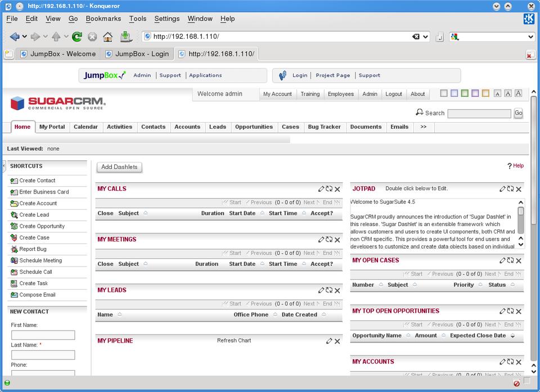Switch to the Opportunities tab
Screen dimensions: 540x392
pyautogui.click(x=254, y=127)
